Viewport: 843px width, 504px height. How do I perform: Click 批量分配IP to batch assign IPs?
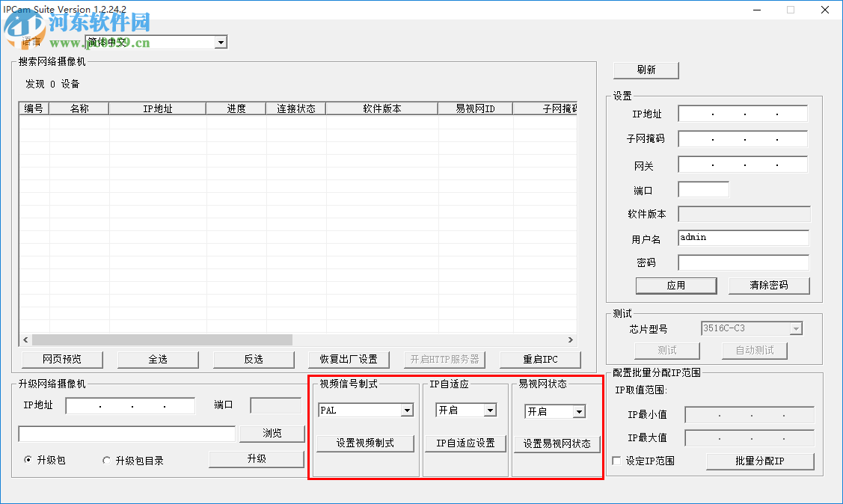coord(759,461)
